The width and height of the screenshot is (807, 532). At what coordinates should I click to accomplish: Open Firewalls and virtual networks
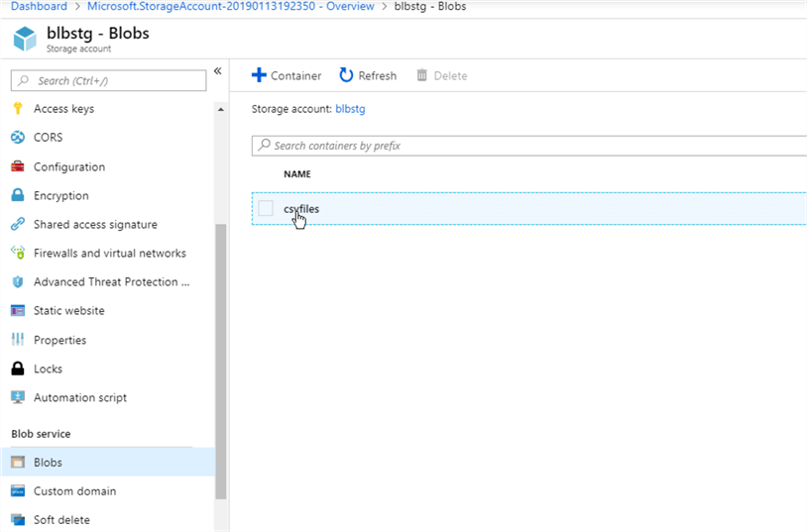110,254
